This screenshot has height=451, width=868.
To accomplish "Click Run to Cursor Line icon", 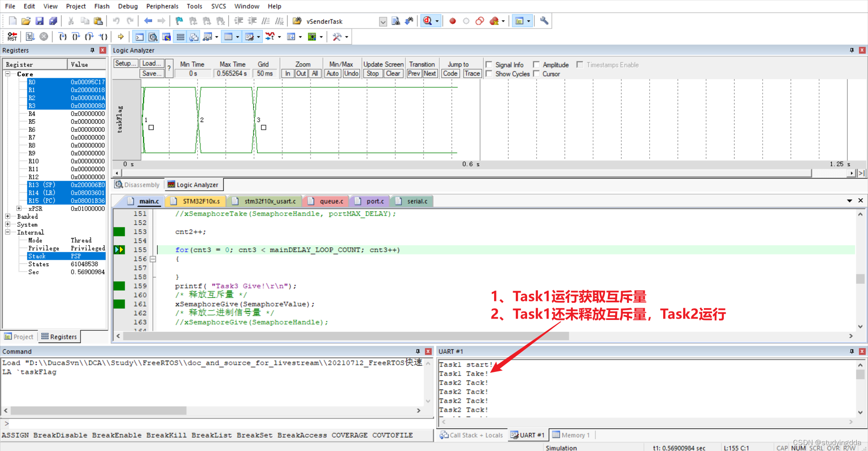I will click(x=103, y=37).
